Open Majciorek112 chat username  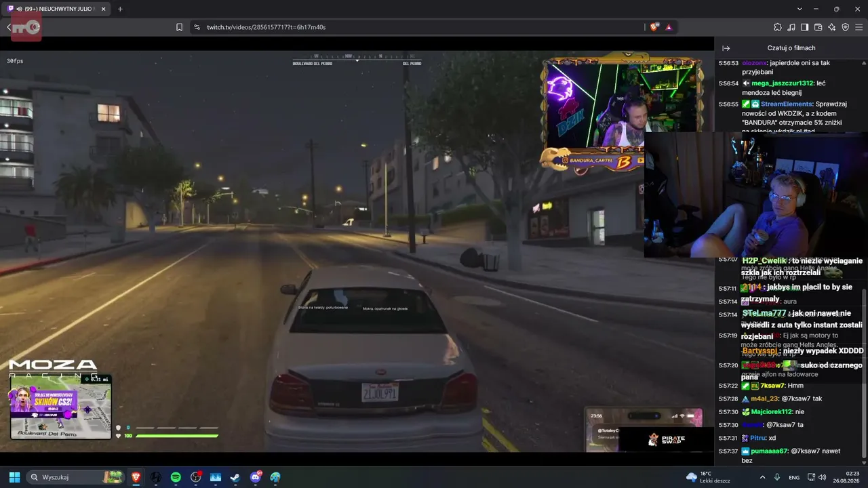(772, 412)
